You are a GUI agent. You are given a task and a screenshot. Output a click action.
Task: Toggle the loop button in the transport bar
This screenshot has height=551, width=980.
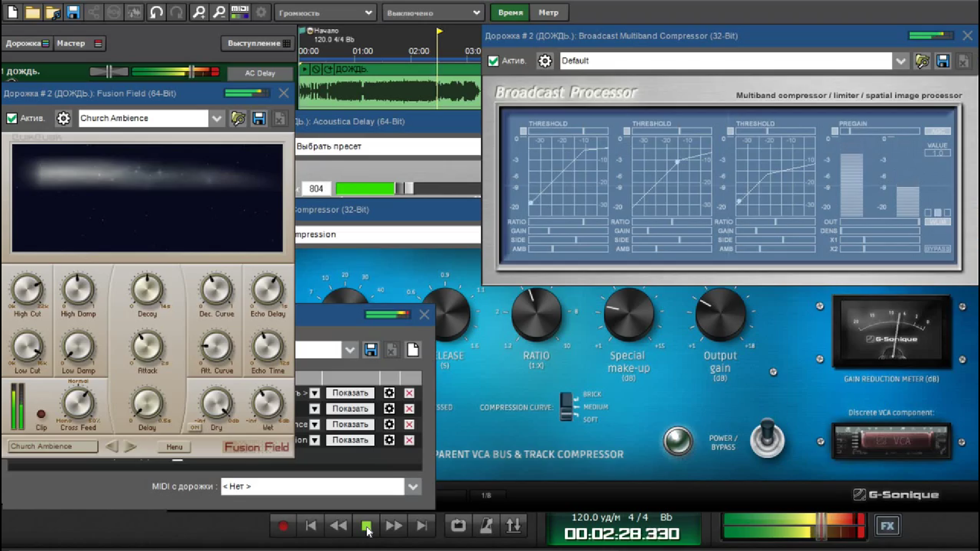point(458,525)
